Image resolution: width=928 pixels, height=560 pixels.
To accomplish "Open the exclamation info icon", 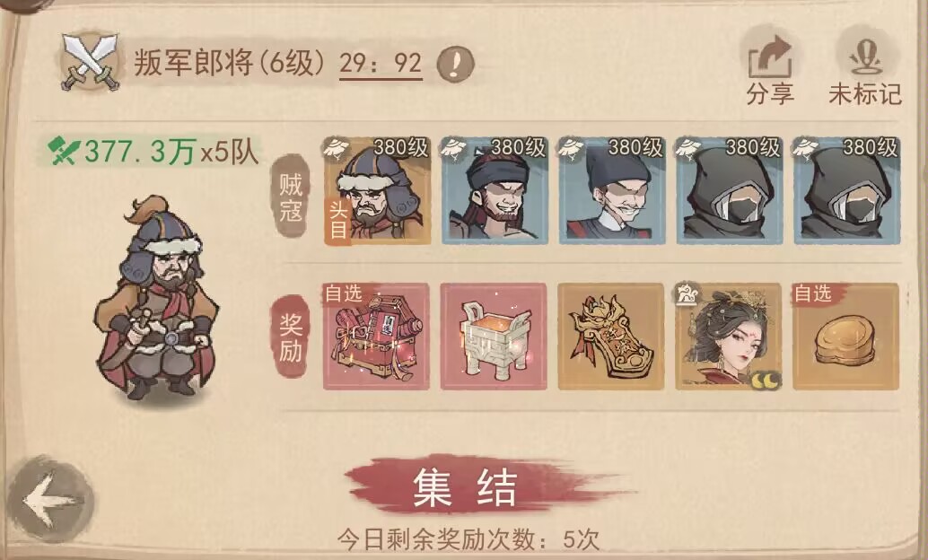I will [x=455, y=64].
